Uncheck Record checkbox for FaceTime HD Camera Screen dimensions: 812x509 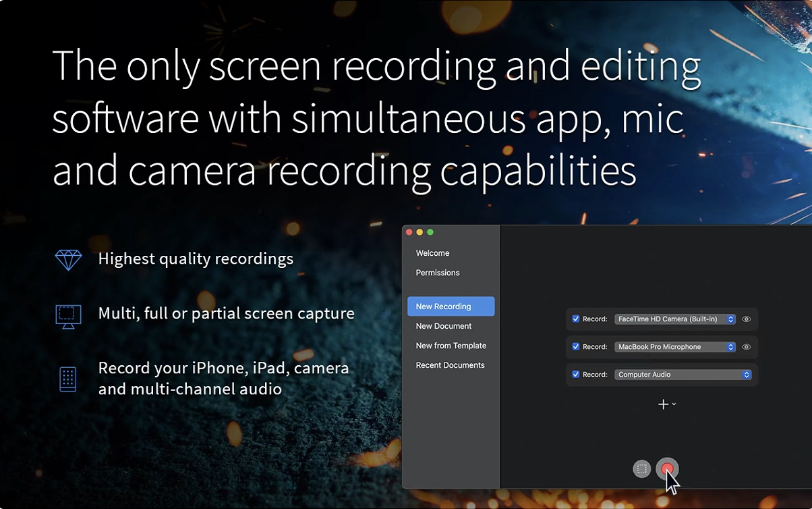[x=576, y=319]
